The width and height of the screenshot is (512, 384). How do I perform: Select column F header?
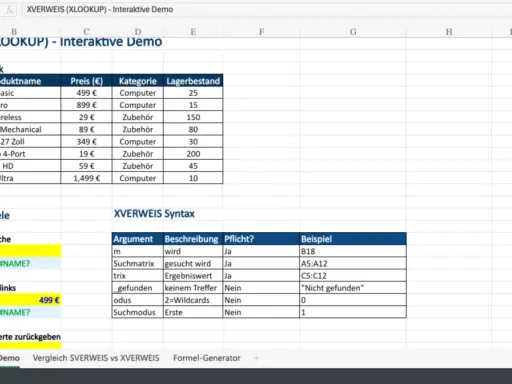pyautogui.click(x=261, y=32)
